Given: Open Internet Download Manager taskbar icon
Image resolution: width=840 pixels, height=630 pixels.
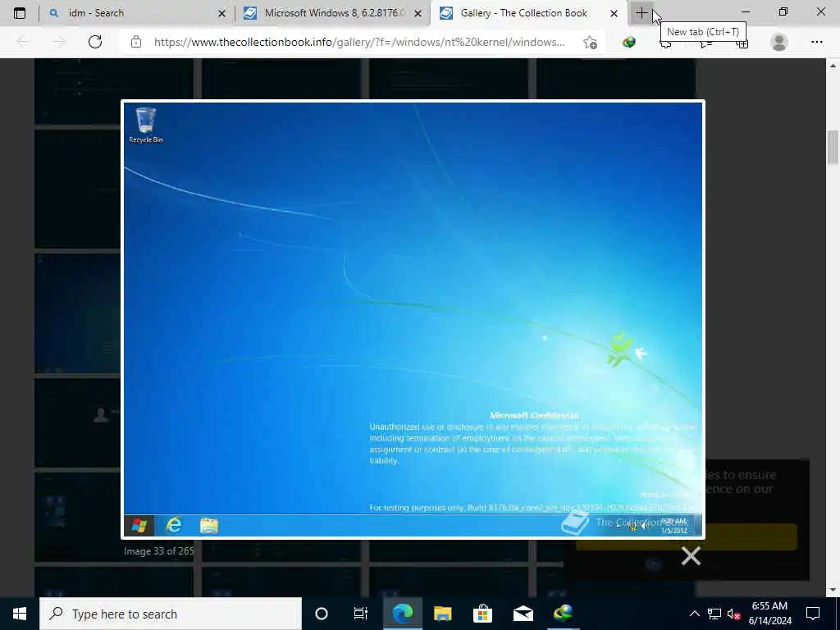Looking at the screenshot, I should coord(563,614).
